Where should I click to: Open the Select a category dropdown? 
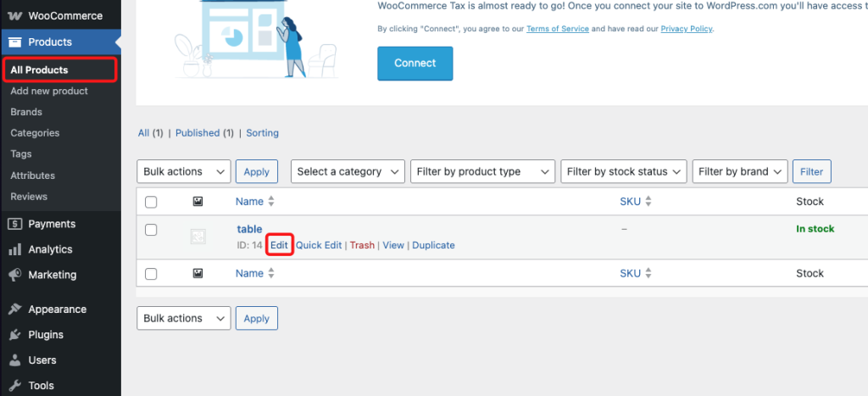[348, 171]
